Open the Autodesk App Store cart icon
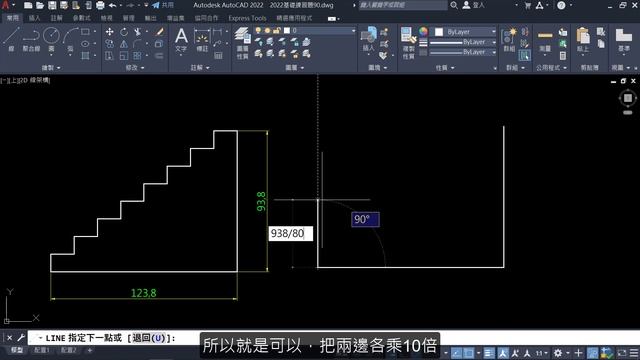 [527, 5]
